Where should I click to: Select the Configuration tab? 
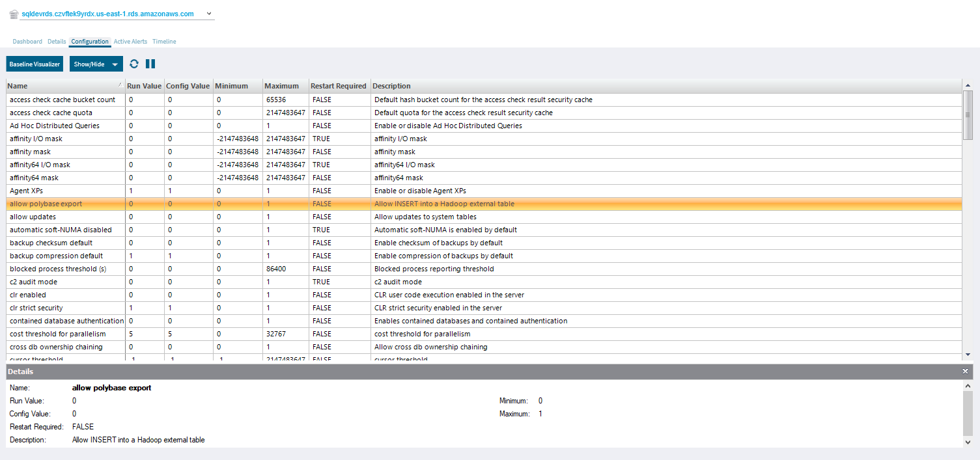pyautogui.click(x=90, y=42)
